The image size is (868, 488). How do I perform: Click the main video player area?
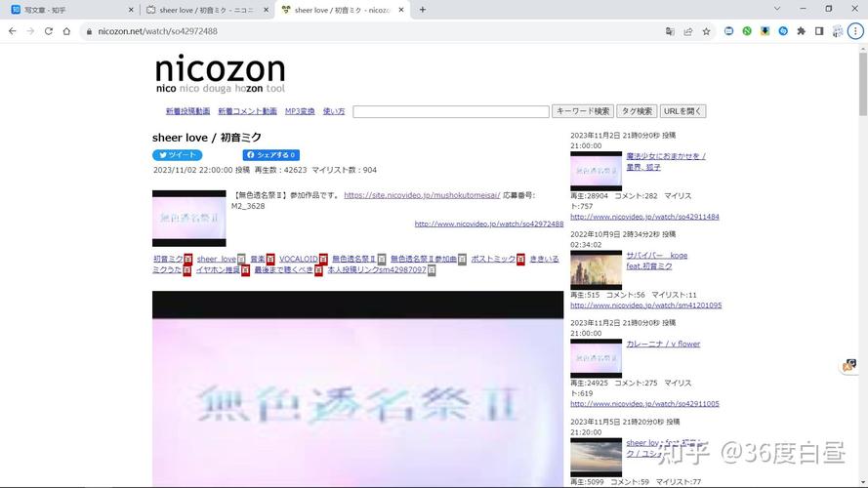[357, 389]
